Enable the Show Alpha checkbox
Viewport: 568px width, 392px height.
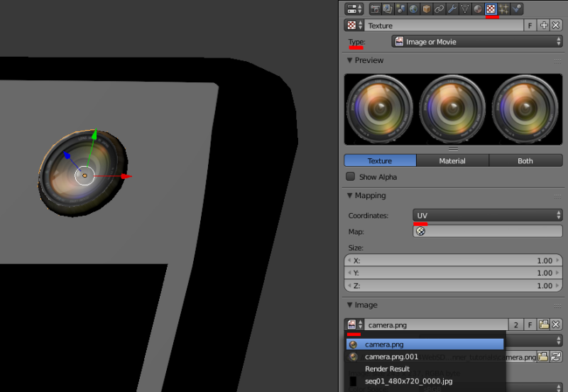[x=350, y=177]
